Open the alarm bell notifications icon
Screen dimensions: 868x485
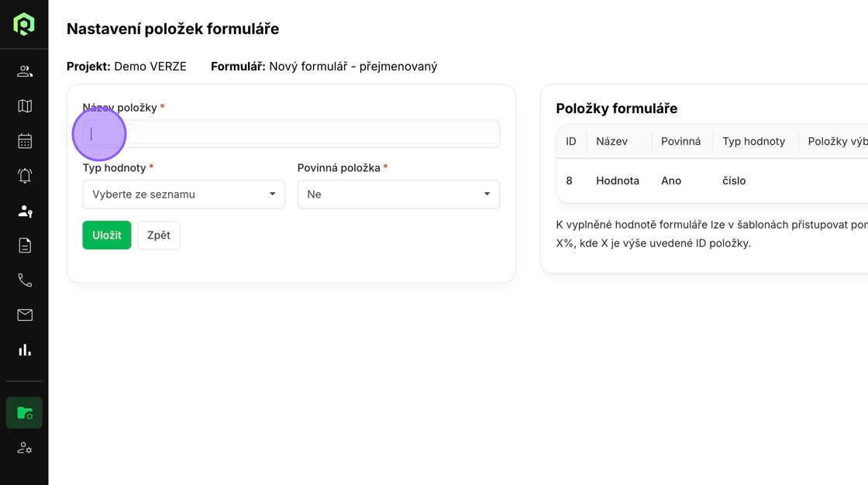click(x=24, y=176)
